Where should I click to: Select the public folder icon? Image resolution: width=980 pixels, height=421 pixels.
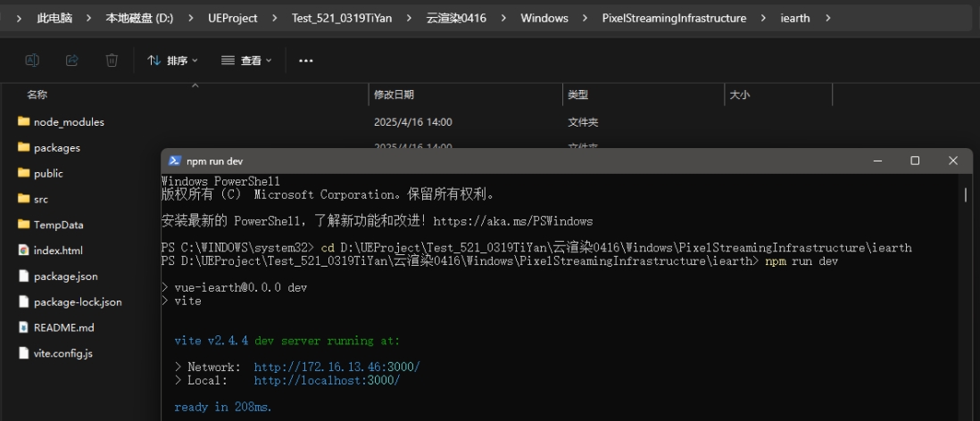point(24,173)
